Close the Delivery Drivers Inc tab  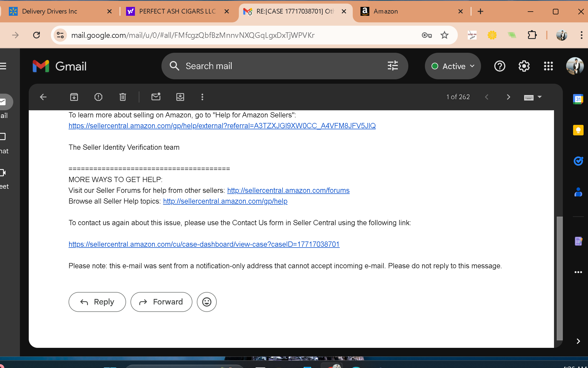point(109,11)
